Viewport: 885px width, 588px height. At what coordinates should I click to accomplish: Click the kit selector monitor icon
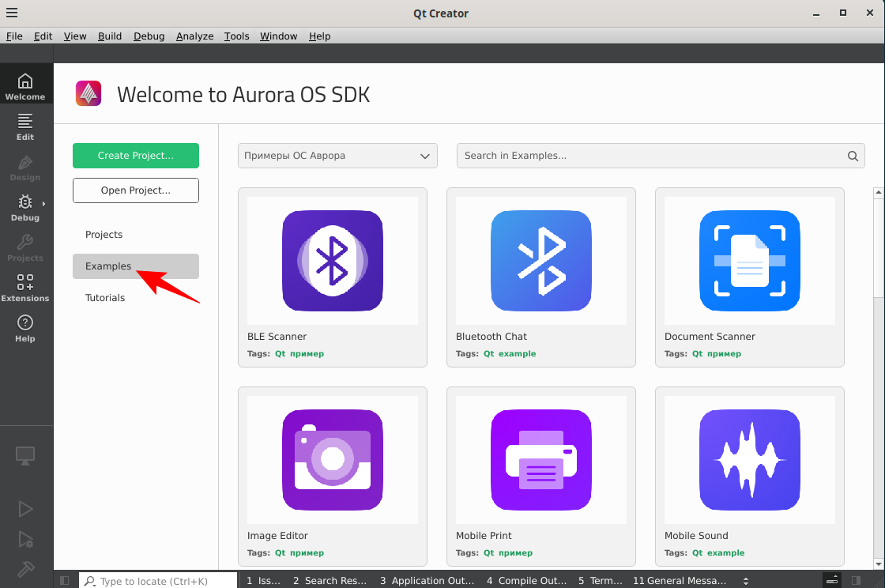25,456
